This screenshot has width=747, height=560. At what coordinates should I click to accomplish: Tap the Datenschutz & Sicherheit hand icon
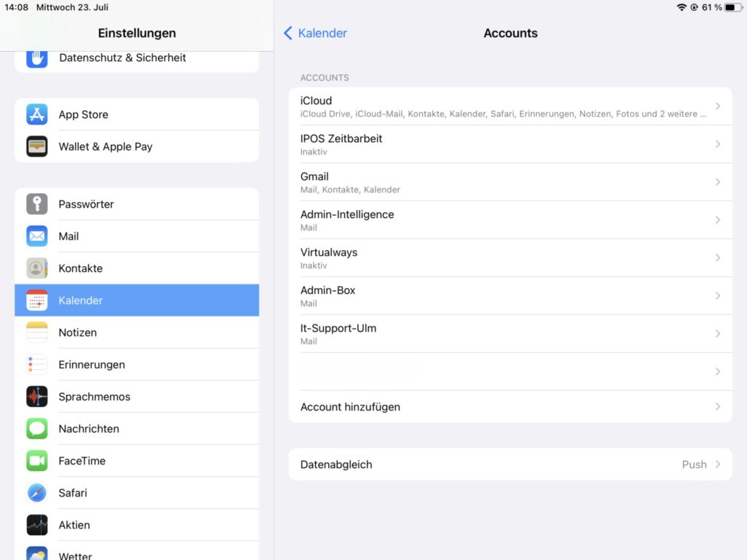36,59
